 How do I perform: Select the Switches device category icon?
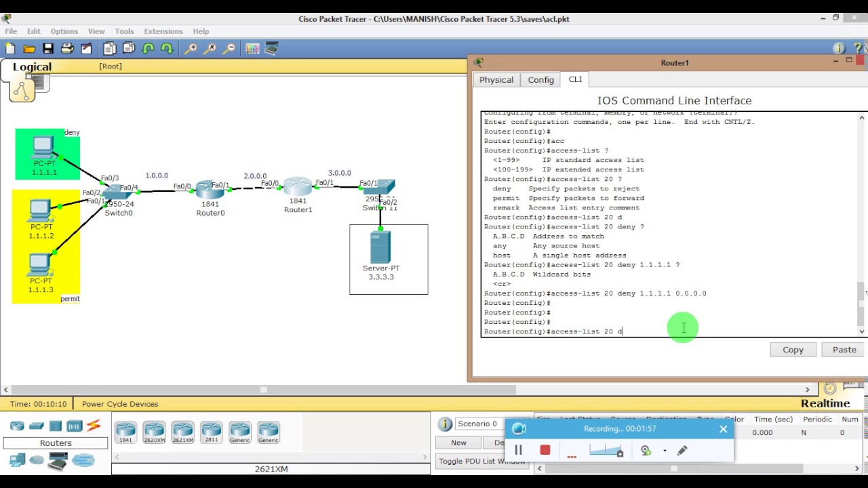click(x=37, y=426)
